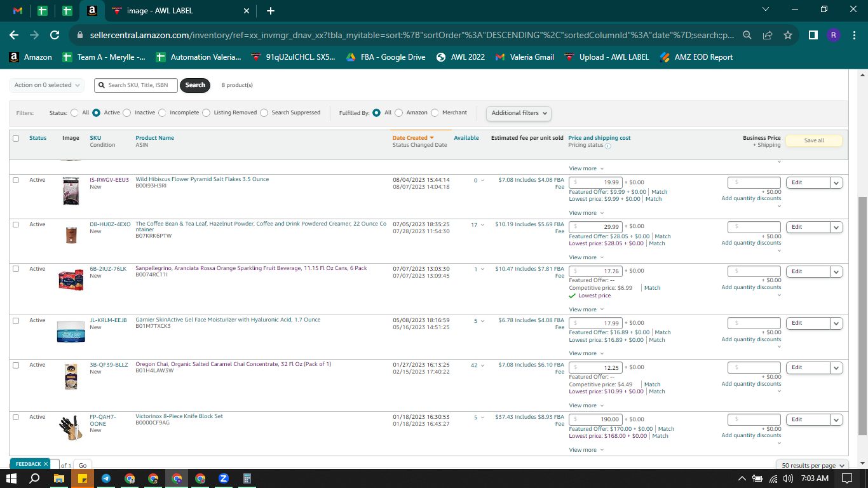Image resolution: width=868 pixels, height=488 pixels.
Task: Open the Windows Start menu
Action: [x=11, y=478]
